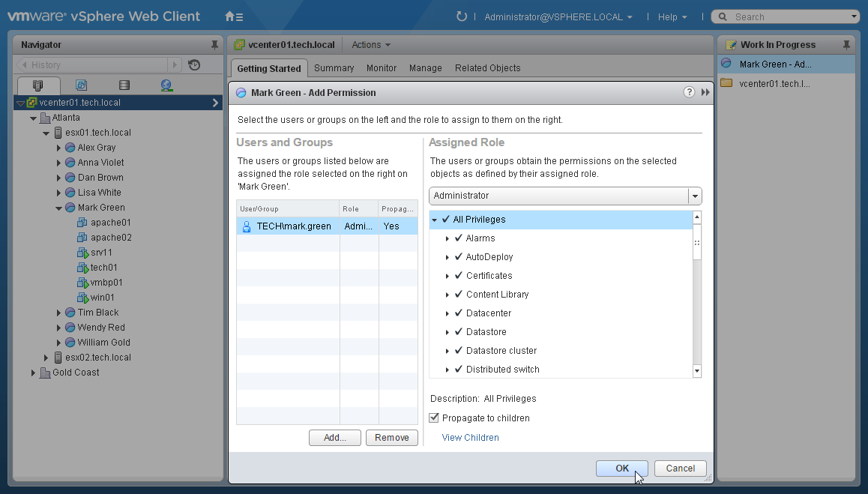This screenshot has height=494, width=868.
Task: Toggle the All Privileges check mark
Action: [446, 220]
